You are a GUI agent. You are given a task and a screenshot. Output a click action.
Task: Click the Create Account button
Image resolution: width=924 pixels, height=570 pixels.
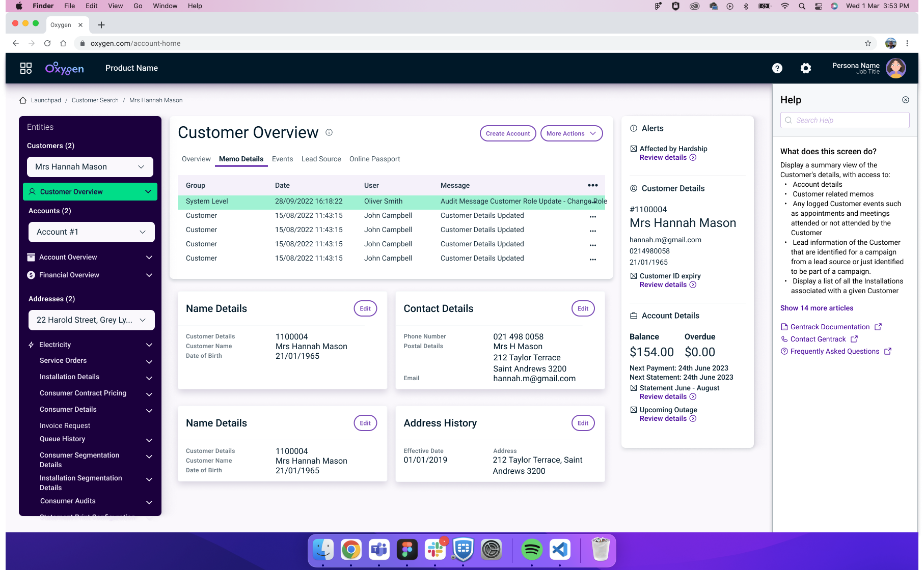click(507, 133)
